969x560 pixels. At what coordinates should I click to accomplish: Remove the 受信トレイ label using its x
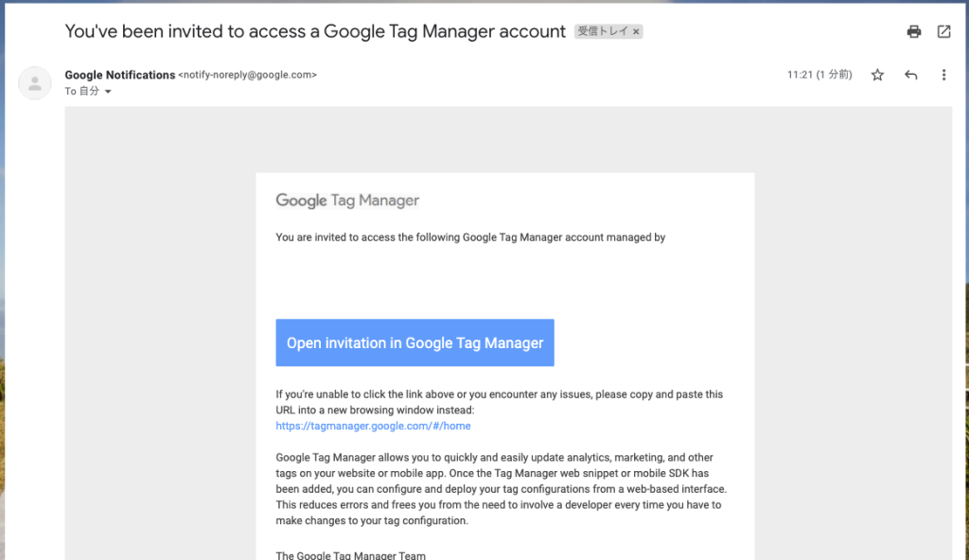636,31
